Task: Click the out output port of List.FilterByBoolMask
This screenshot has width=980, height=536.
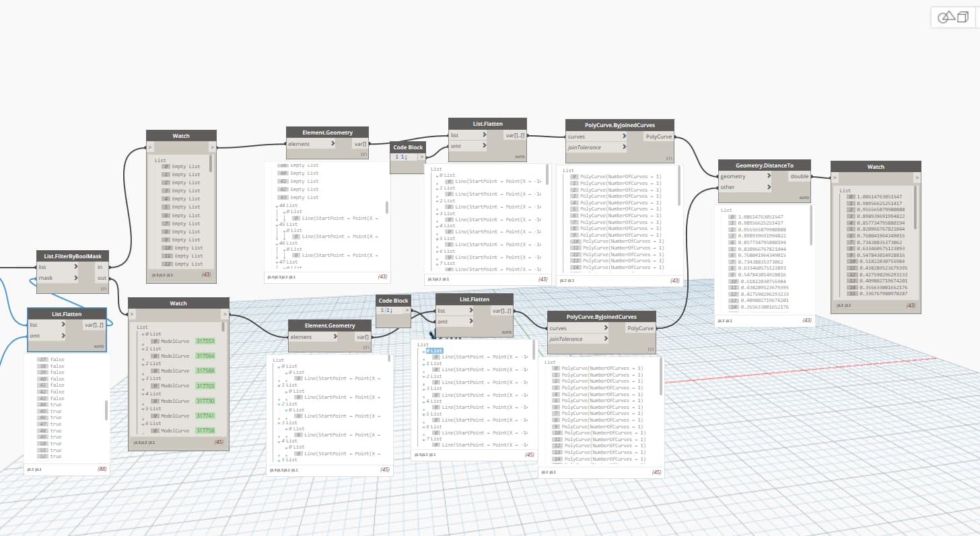Action: [101, 278]
